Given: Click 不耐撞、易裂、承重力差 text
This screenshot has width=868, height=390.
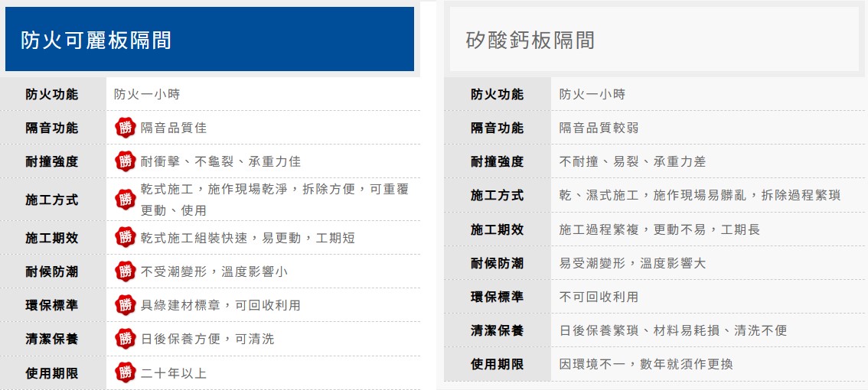Looking at the screenshot, I should 632,161.
